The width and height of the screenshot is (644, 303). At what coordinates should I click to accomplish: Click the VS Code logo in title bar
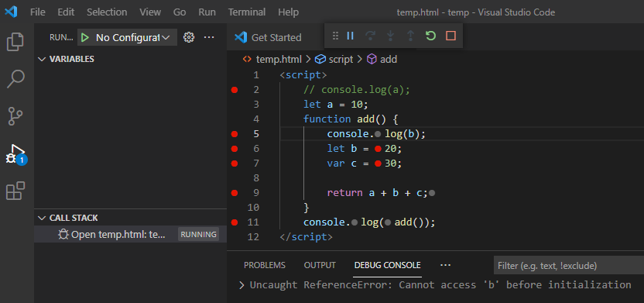(x=11, y=12)
